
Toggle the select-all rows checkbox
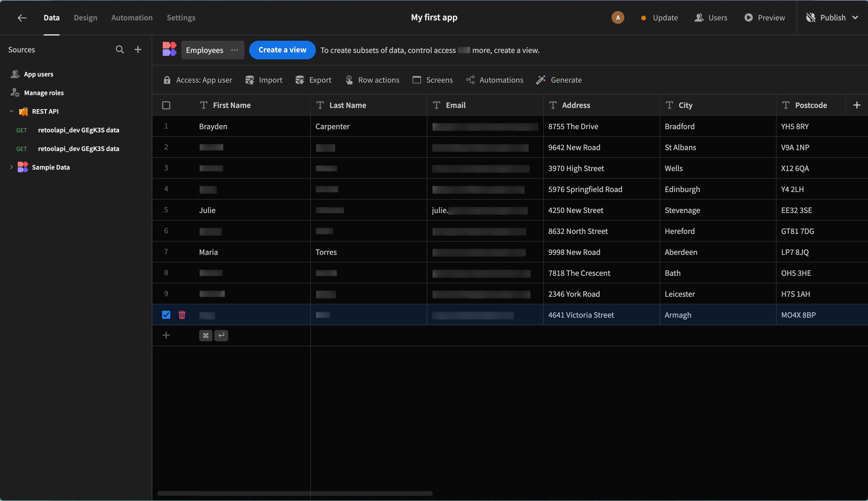166,105
